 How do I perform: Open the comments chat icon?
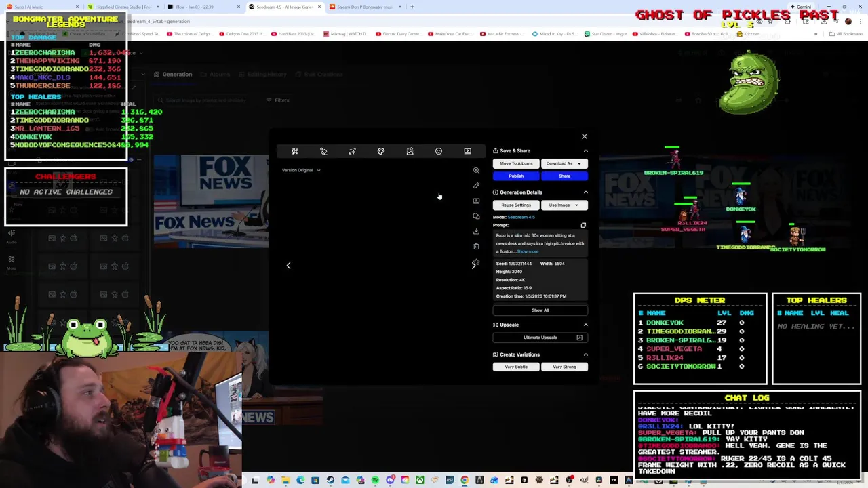(x=476, y=216)
